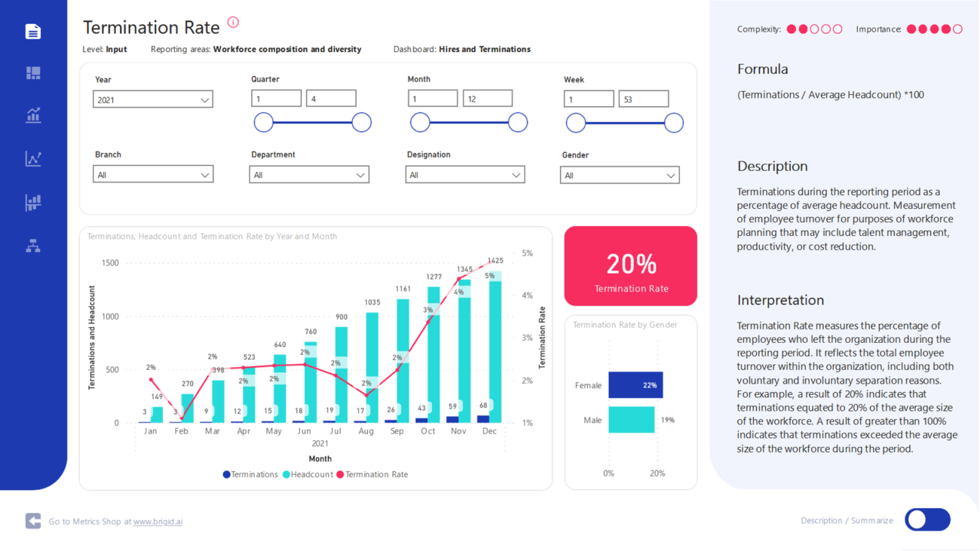980x551 pixels.
Task: Click the Month range start input field
Action: pos(433,99)
